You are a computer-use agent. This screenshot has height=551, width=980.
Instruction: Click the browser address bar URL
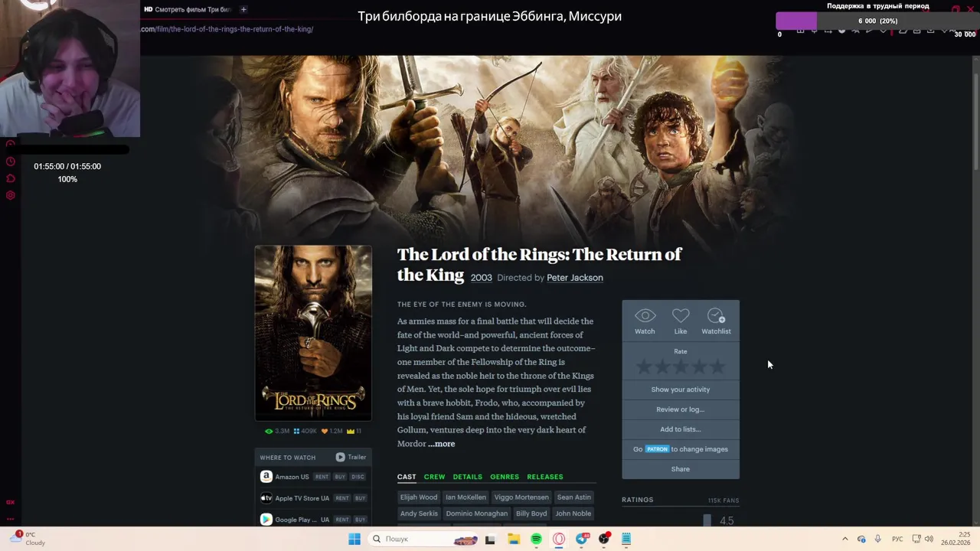click(x=227, y=29)
